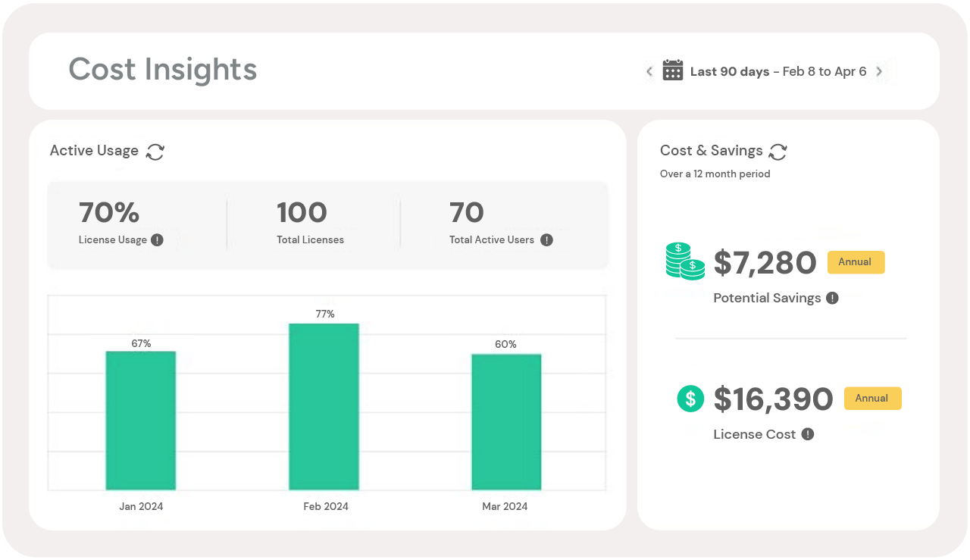Select the Cost & Savings panel title
Viewport: 970px width, 560px height.
pos(712,151)
